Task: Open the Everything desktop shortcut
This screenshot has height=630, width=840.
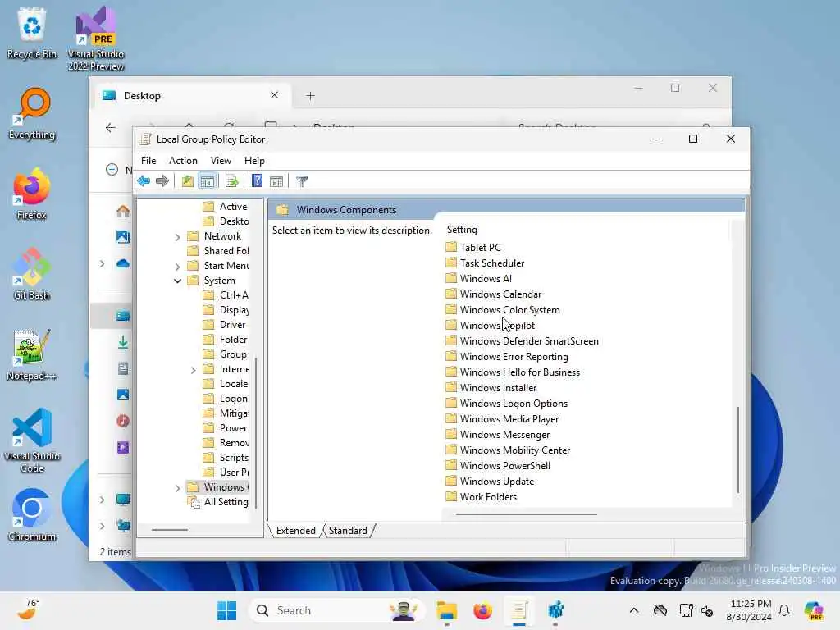Action: [x=32, y=114]
